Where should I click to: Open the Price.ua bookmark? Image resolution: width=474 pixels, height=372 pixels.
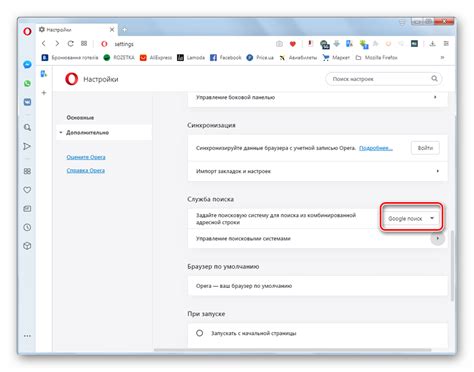[260, 58]
